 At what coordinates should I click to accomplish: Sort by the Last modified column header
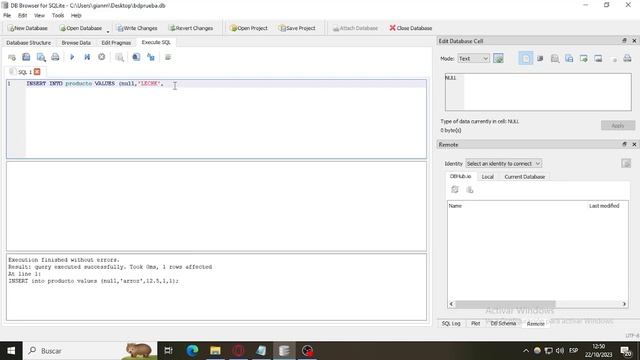[x=604, y=206]
